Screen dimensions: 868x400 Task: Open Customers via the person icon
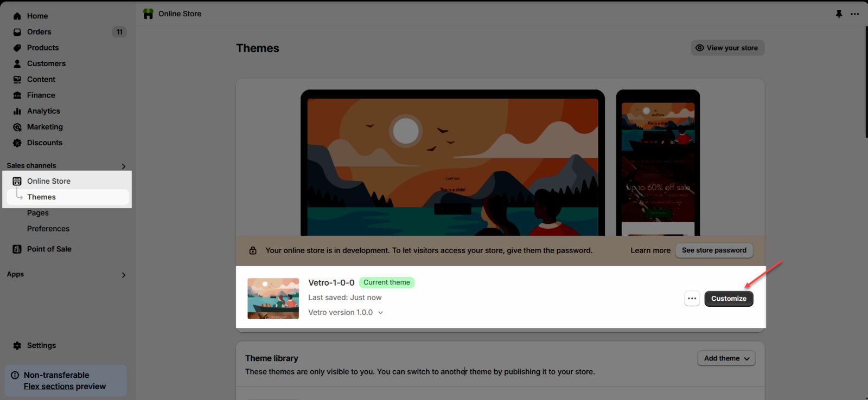pyautogui.click(x=17, y=63)
